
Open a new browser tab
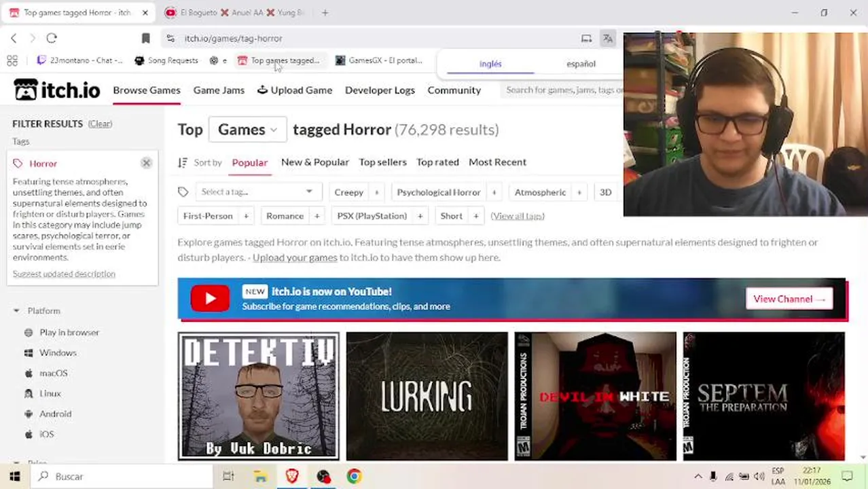tap(325, 13)
